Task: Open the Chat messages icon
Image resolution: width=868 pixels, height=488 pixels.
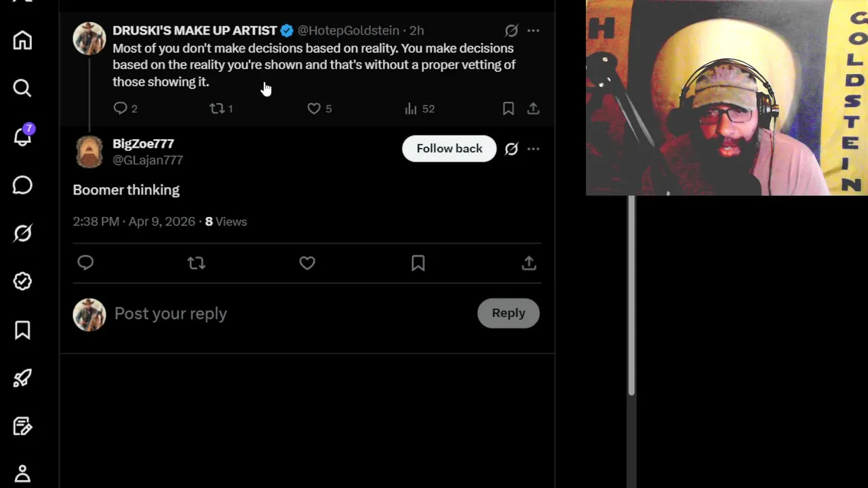Action: tap(22, 185)
